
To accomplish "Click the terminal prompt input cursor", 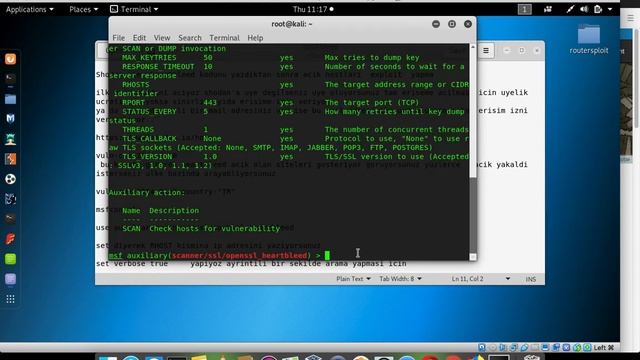I will pos(327,256).
